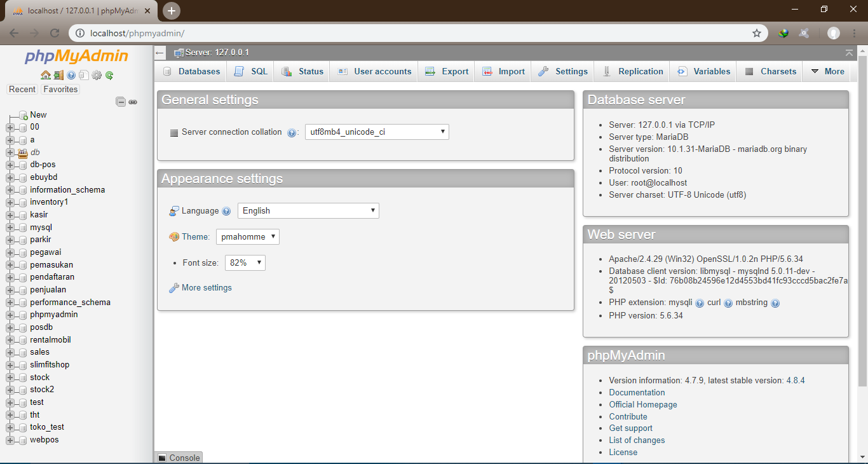Click the Avast extension icon in toolbar
This screenshot has width=868, height=464.
click(804, 33)
